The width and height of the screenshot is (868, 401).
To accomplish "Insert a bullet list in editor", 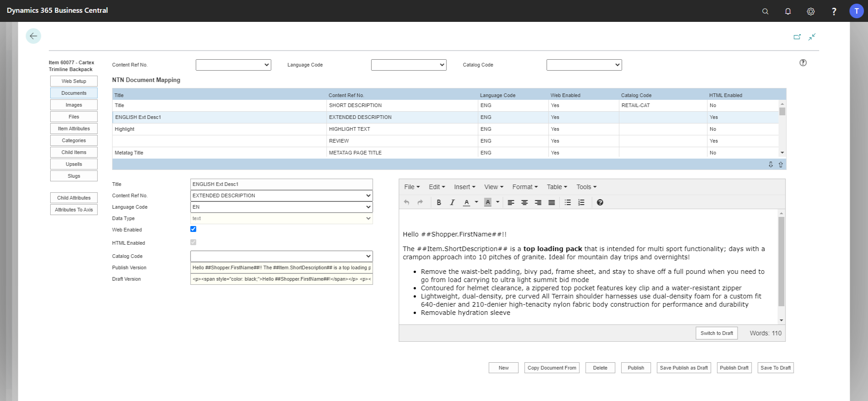I will tap(568, 202).
